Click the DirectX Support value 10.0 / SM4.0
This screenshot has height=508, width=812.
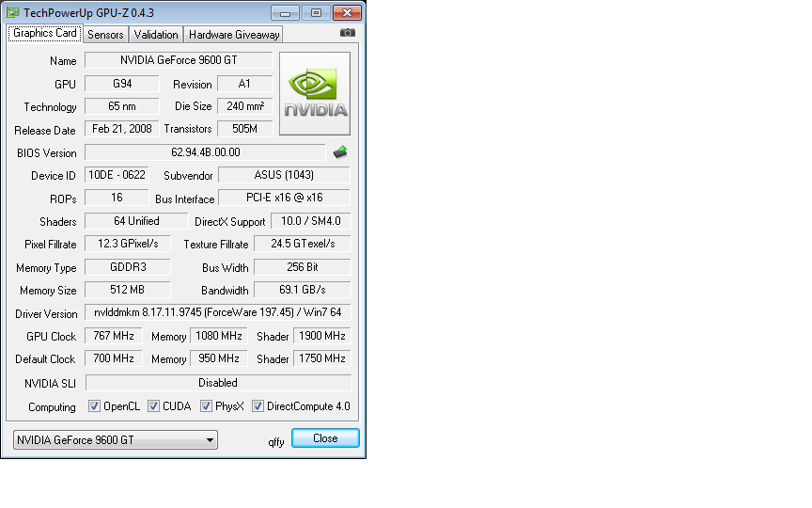point(311,221)
